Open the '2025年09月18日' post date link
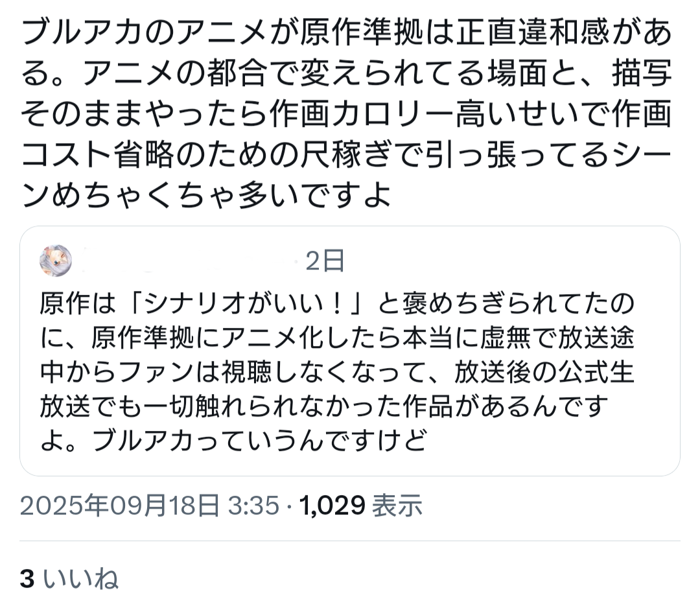700x604 pixels. click(x=120, y=505)
